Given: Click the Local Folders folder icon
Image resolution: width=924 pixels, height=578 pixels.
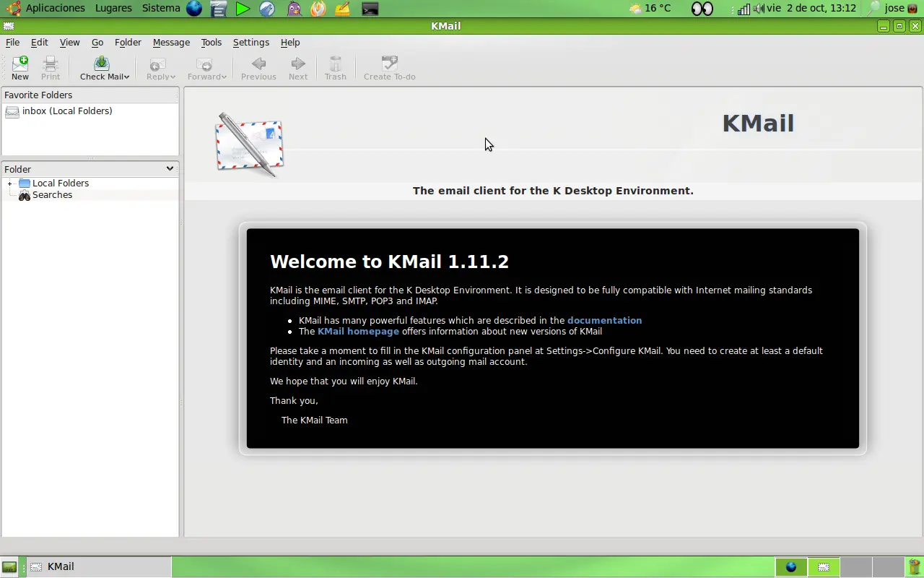Looking at the screenshot, I should pyautogui.click(x=25, y=184).
